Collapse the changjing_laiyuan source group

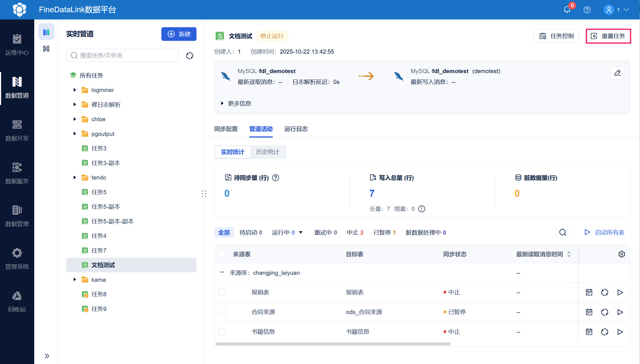pos(222,272)
